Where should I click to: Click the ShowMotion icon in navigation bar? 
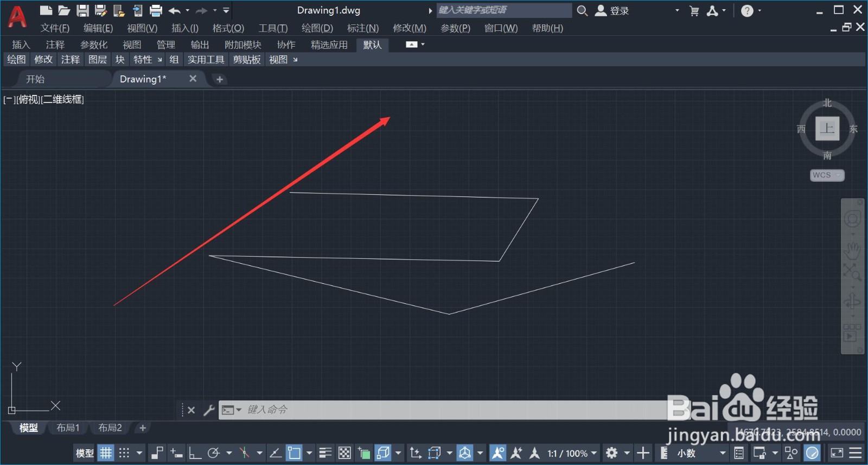[x=852, y=333]
